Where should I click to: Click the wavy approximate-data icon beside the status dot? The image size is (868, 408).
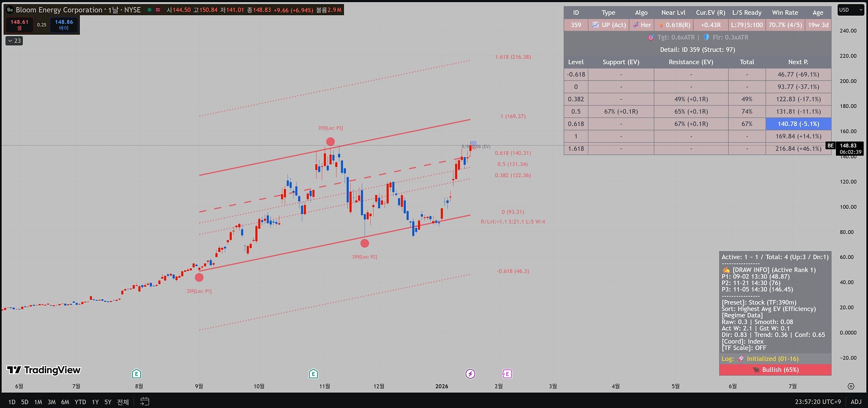coord(158,9)
